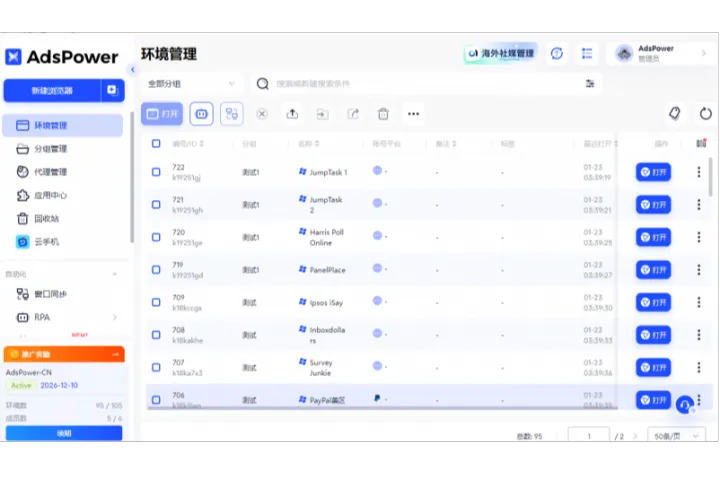Focus the profile search field
Screen dimensions: 720x480
pyautogui.click(x=425, y=84)
